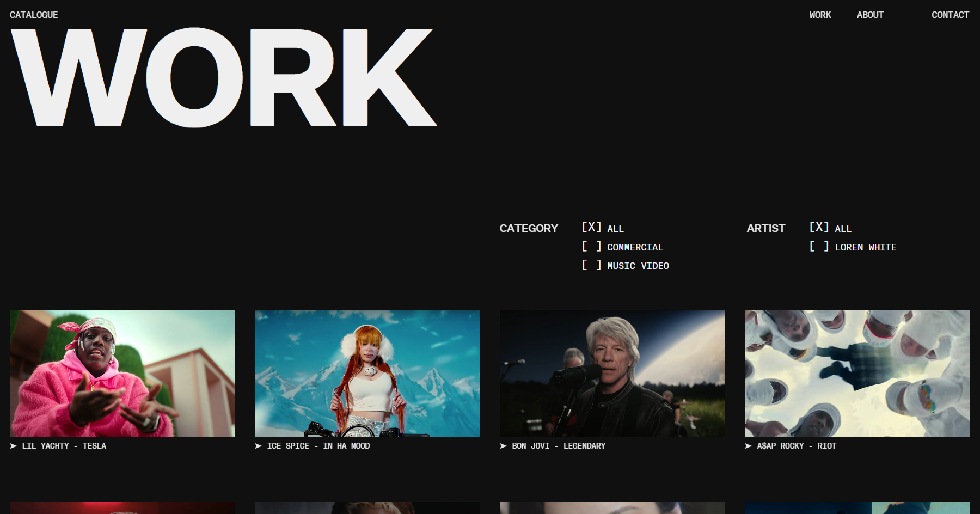
Task: Open the Lil Yachty Tesla video thumbnail
Action: pyautogui.click(x=122, y=374)
